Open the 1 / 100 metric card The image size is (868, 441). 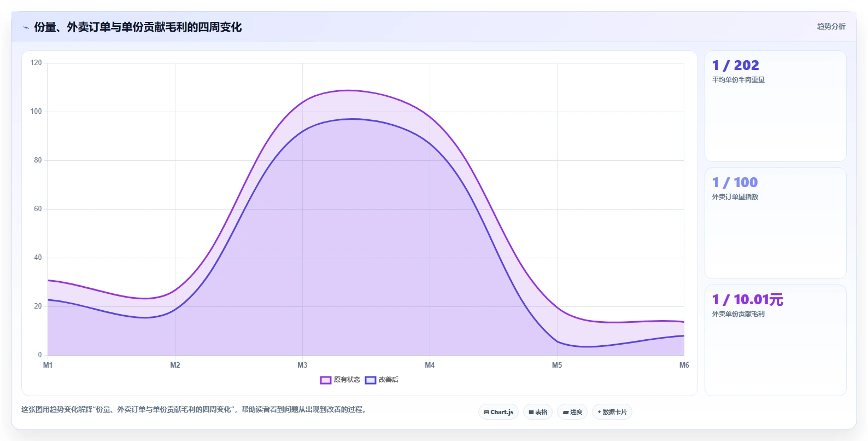775,223
